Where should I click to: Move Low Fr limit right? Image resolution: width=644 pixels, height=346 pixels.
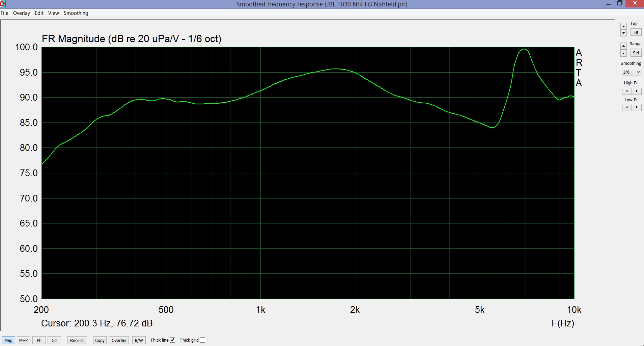636,107
